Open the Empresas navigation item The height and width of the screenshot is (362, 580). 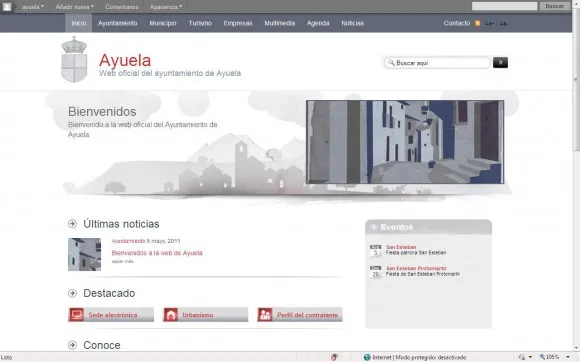pyautogui.click(x=237, y=23)
